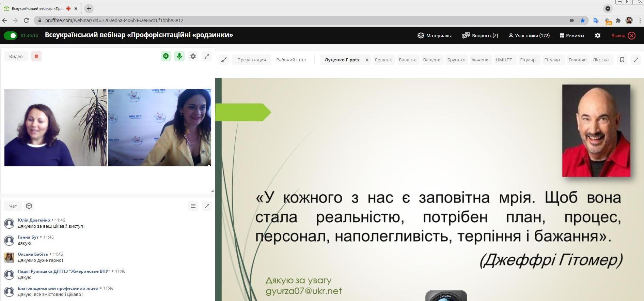Click Надія Ружицька ДПТНЗ "Жмеринське ВПУ" name

click(x=64, y=271)
